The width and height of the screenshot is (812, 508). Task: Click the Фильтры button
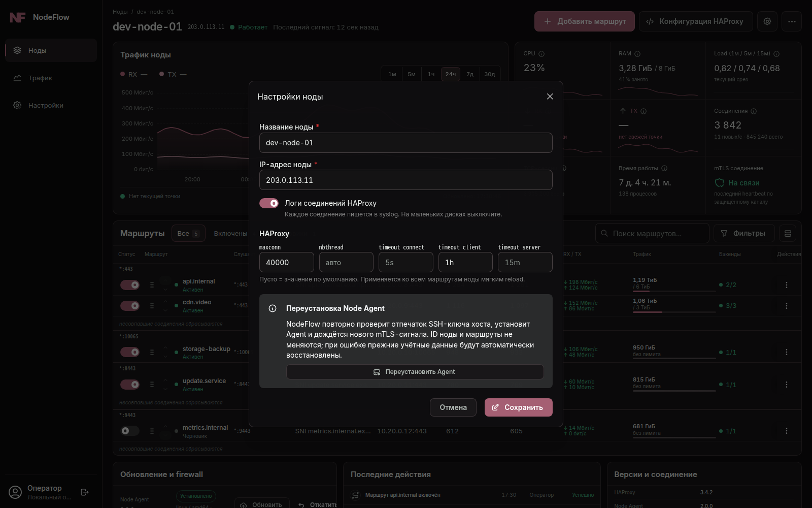click(744, 233)
